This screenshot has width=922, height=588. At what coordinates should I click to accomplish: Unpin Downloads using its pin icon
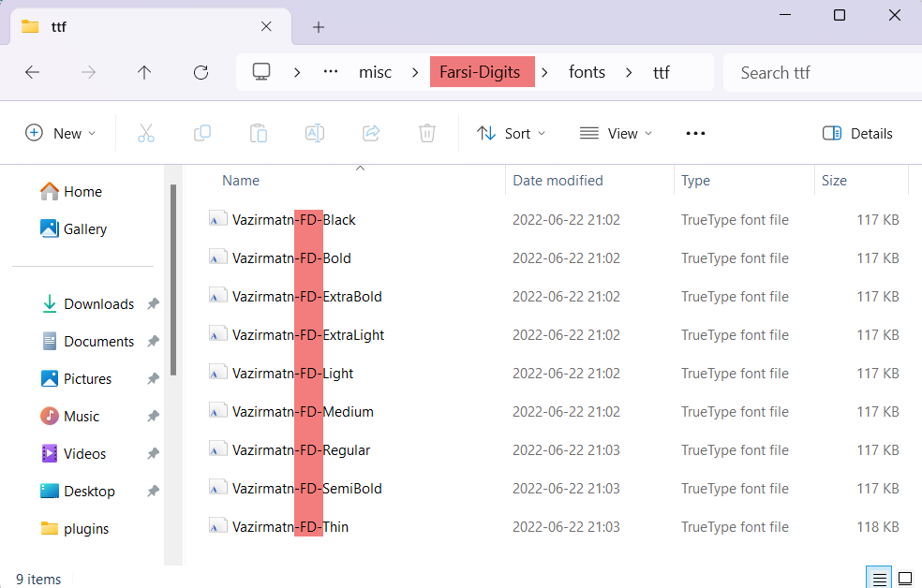153,303
